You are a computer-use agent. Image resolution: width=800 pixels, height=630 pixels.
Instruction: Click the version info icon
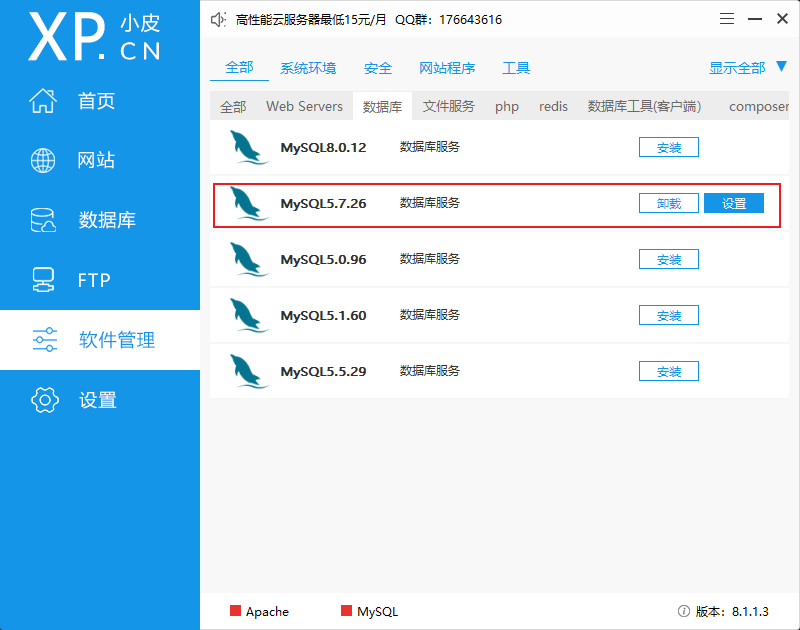coord(684,611)
